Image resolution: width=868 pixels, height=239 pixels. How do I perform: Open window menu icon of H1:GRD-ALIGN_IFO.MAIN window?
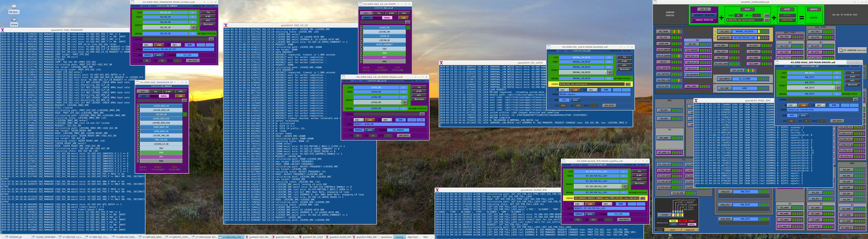coord(563,161)
